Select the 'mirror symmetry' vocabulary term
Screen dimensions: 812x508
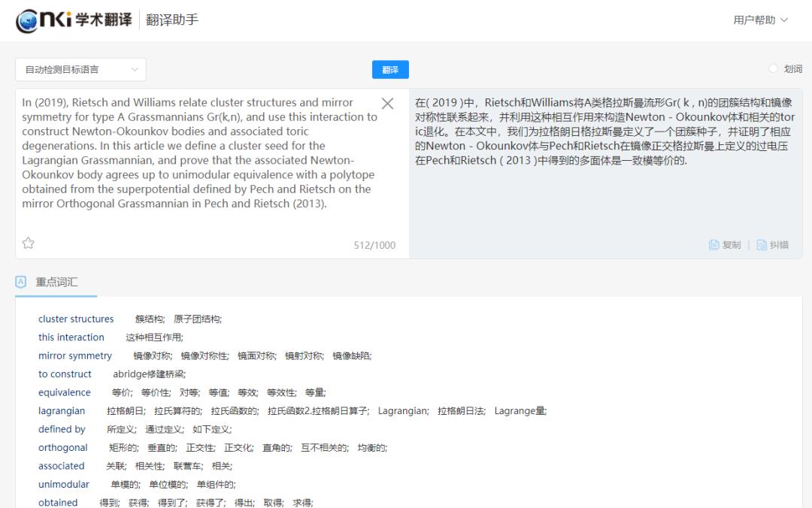coord(75,356)
